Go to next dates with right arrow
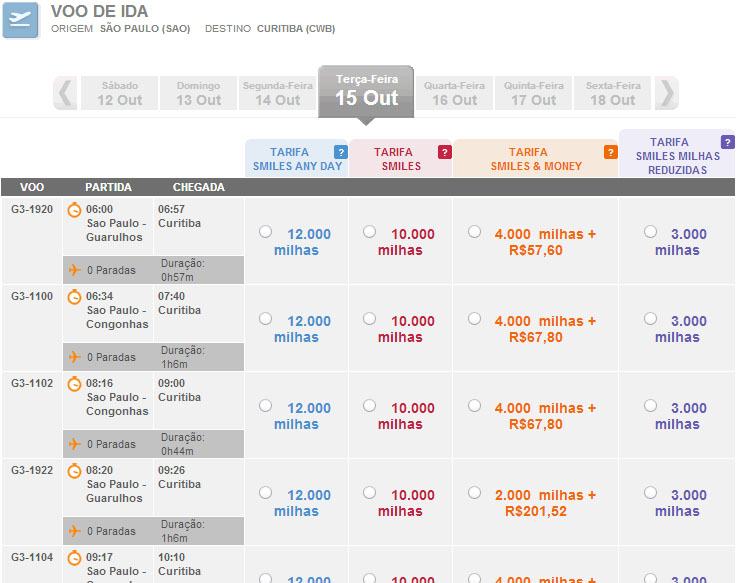This screenshot has height=583, width=737. click(x=667, y=93)
